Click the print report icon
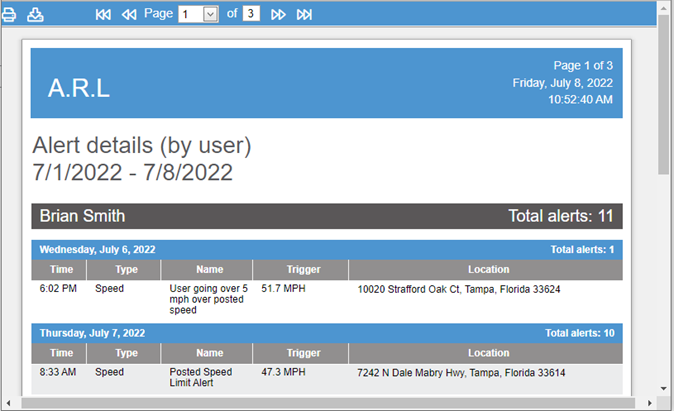This screenshot has height=411, width=674. pyautogui.click(x=9, y=14)
